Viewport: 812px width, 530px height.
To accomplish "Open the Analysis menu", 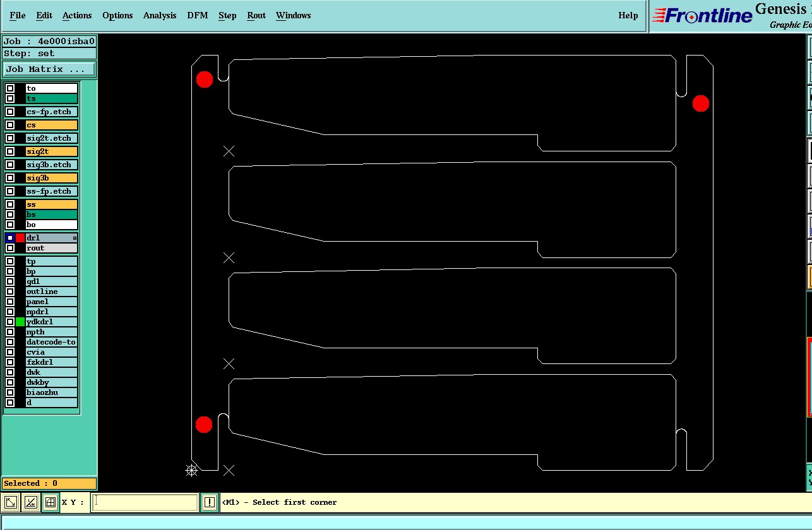I will click(x=160, y=15).
